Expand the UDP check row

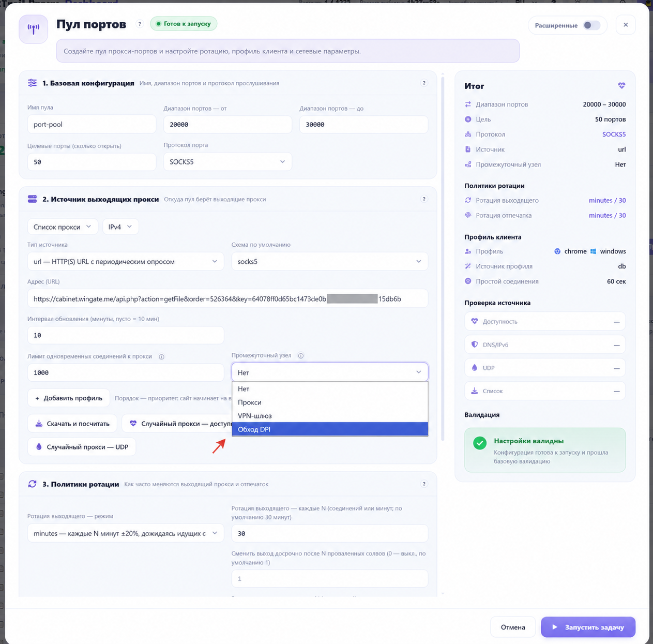click(545, 368)
